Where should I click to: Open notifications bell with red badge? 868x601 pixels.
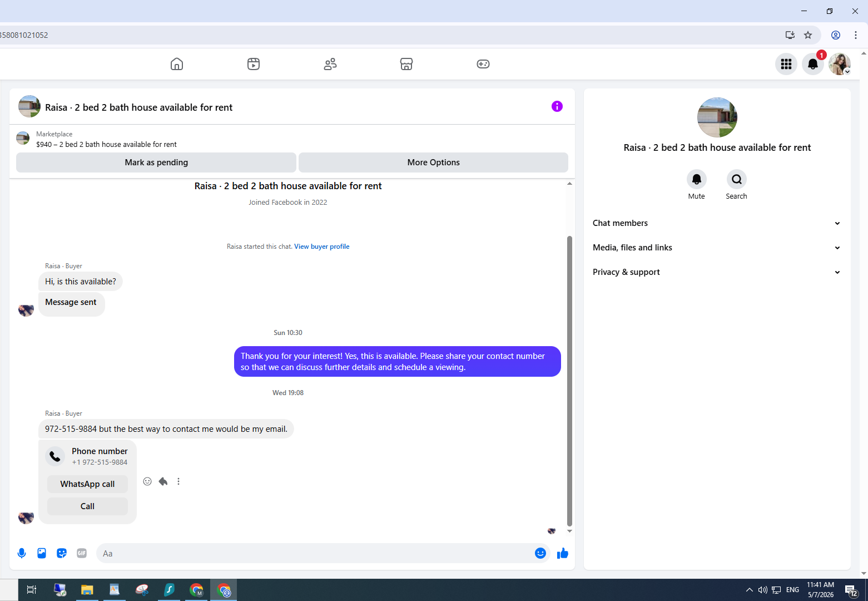coord(813,64)
